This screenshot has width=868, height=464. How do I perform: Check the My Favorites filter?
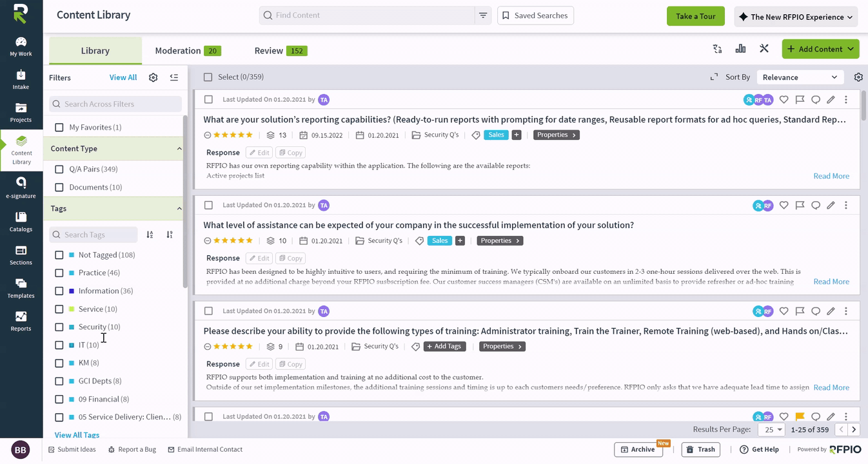59,128
